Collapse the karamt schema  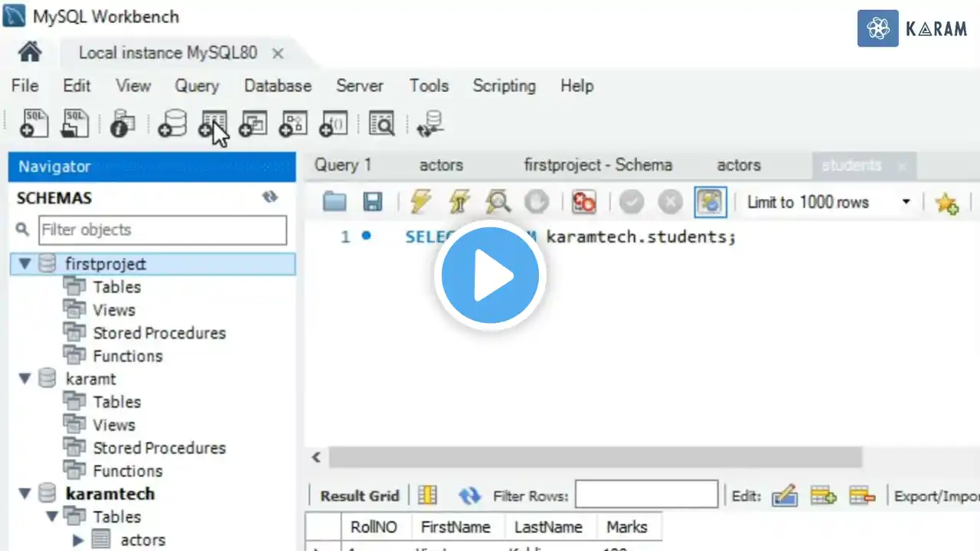(x=24, y=379)
